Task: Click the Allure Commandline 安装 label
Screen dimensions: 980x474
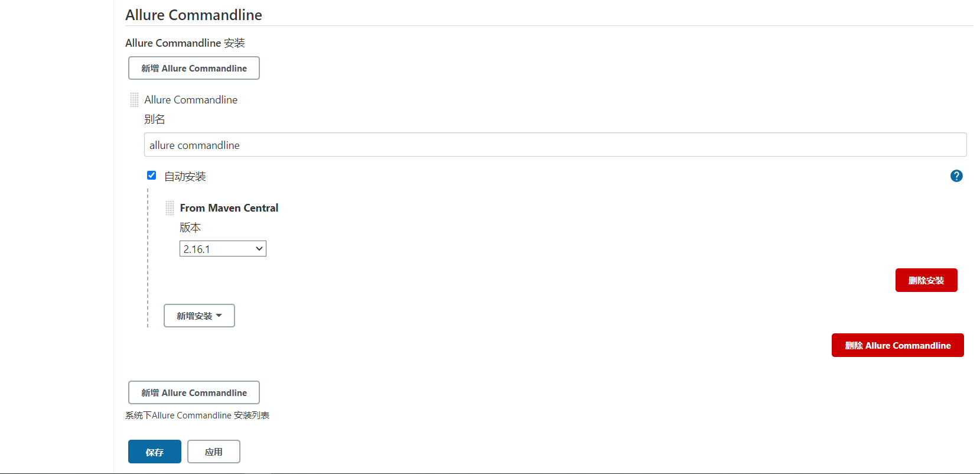Action: 185,43
